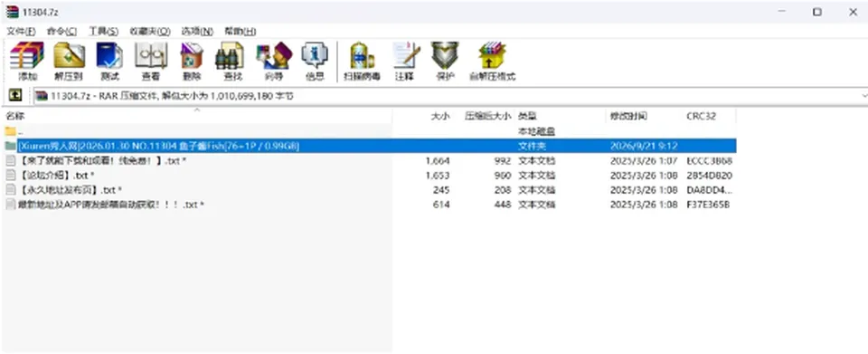Click the packed size value 208
This screenshot has height=354, width=868.
[503, 190]
